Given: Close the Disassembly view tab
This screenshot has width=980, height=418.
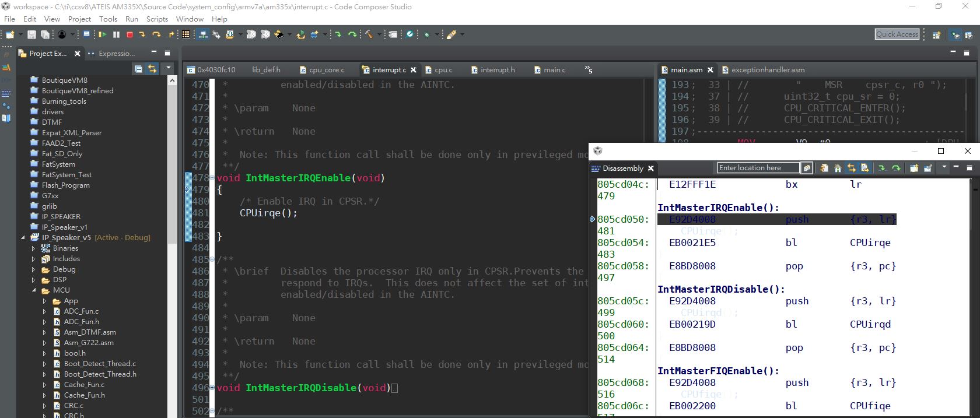Looking at the screenshot, I should (x=651, y=168).
